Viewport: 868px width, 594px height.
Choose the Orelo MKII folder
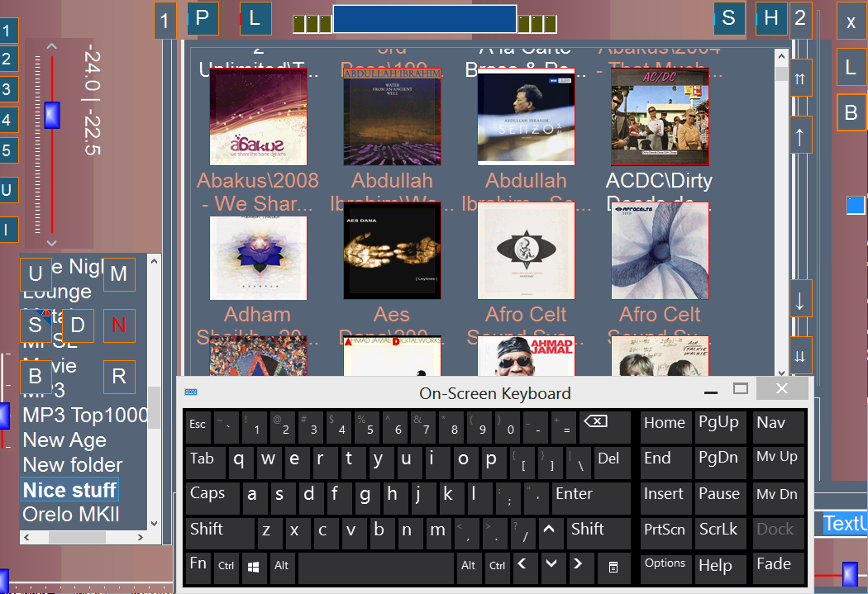[x=71, y=515]
